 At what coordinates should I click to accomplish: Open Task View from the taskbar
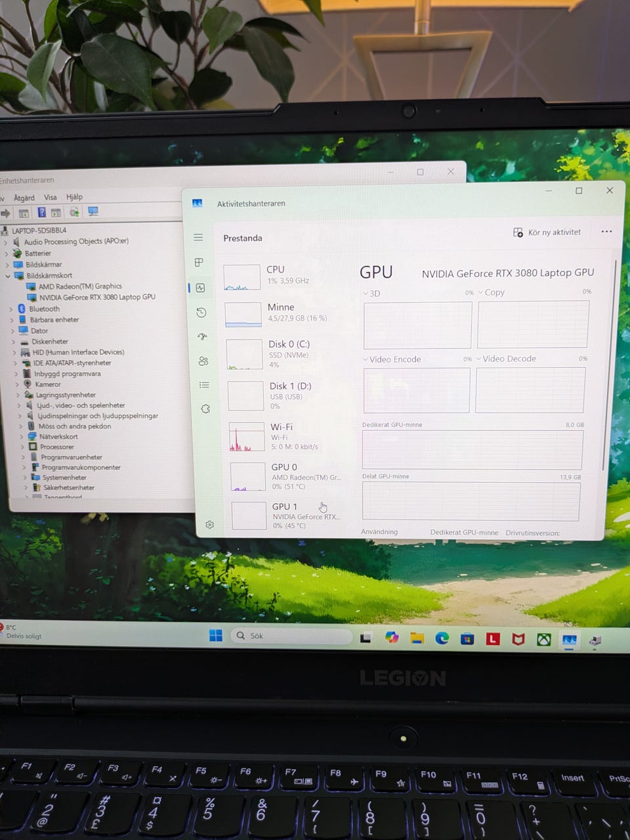click(366, 637)
